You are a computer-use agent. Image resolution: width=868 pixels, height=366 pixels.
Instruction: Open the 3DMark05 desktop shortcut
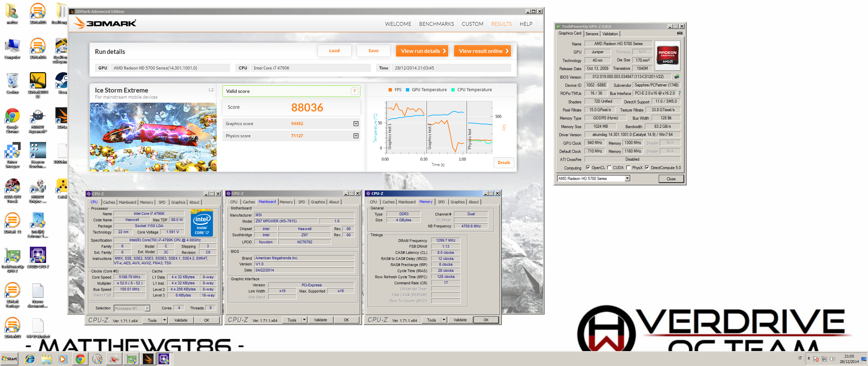[38, 14]
